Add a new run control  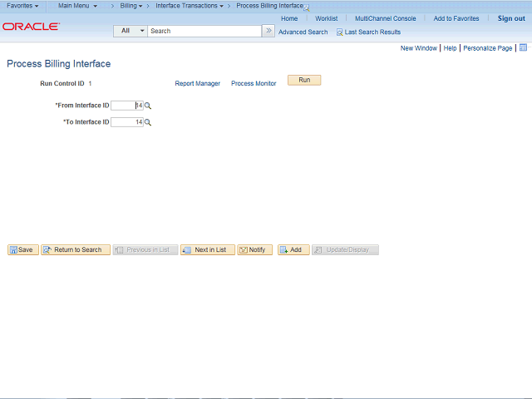point(293,249)
